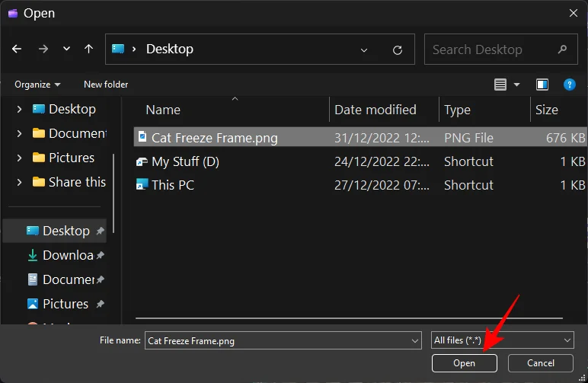This screenshot has height=383, width=588.
Task: Click the view layout icon
Action: 500,85
